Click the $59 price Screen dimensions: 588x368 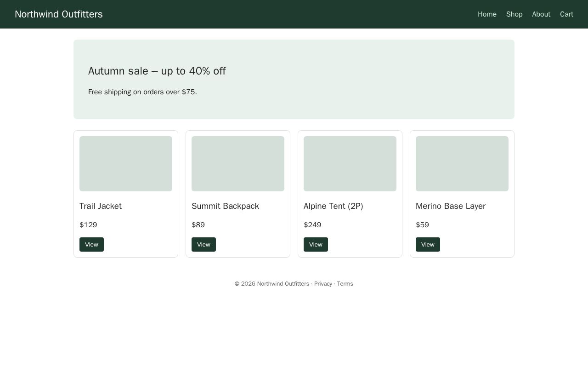(x=422, y=225)
